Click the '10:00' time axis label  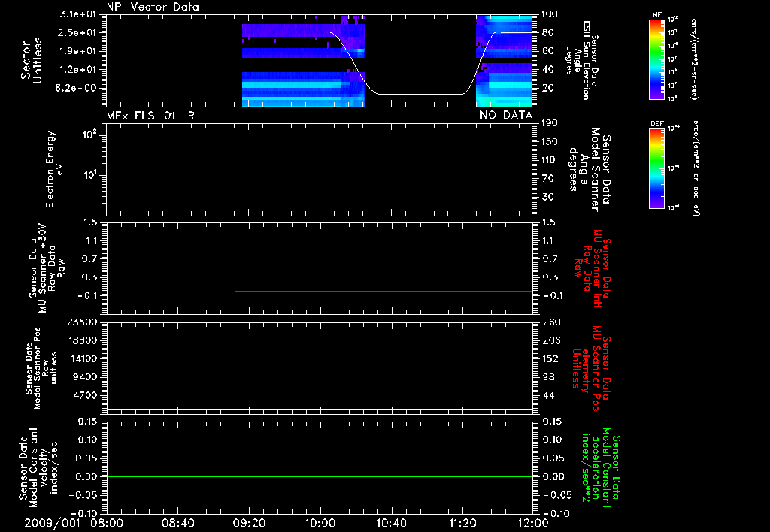pyautogui.click(x=320, y=523)
